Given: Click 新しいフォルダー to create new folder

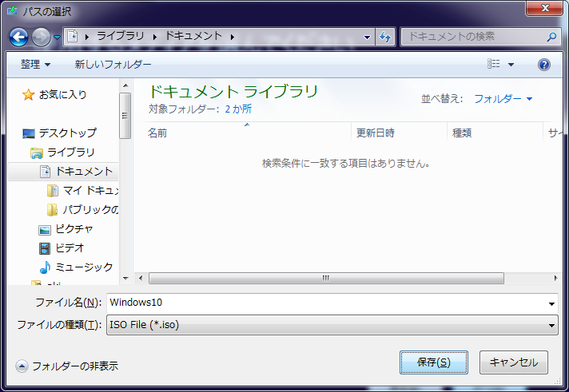Looking at the screenshot, I should click(113, 65).
